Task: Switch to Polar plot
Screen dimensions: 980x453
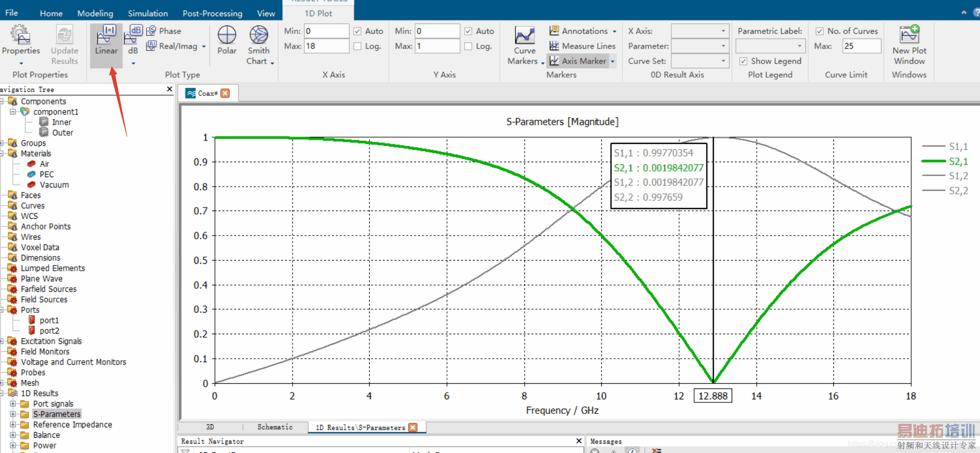Action: pyautogui.click(x=227, y=41)
